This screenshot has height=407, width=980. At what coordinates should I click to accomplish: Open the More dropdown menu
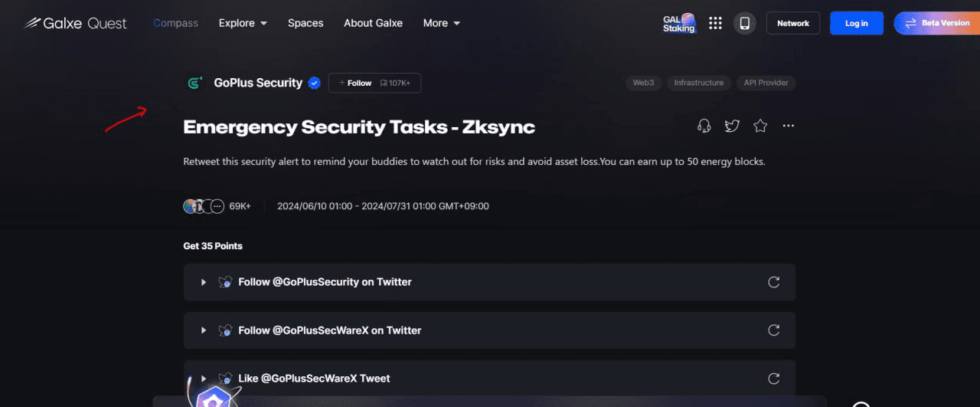tap(442, 23)
